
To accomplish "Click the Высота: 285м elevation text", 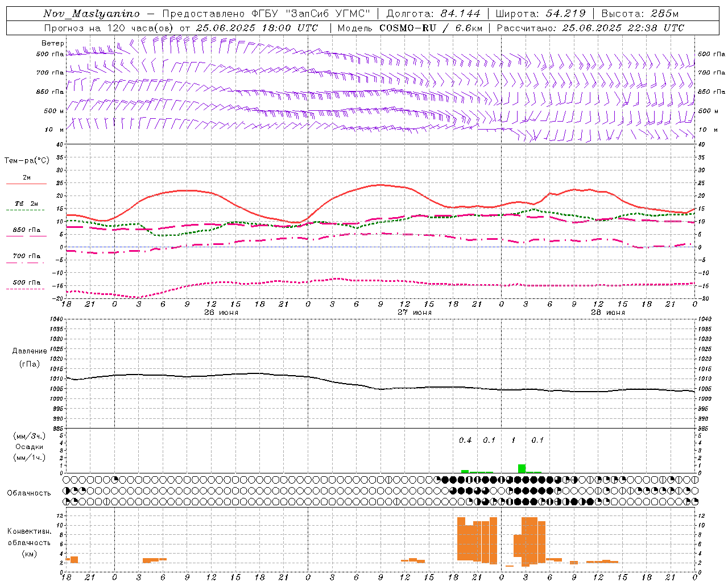I will [640, 14].
